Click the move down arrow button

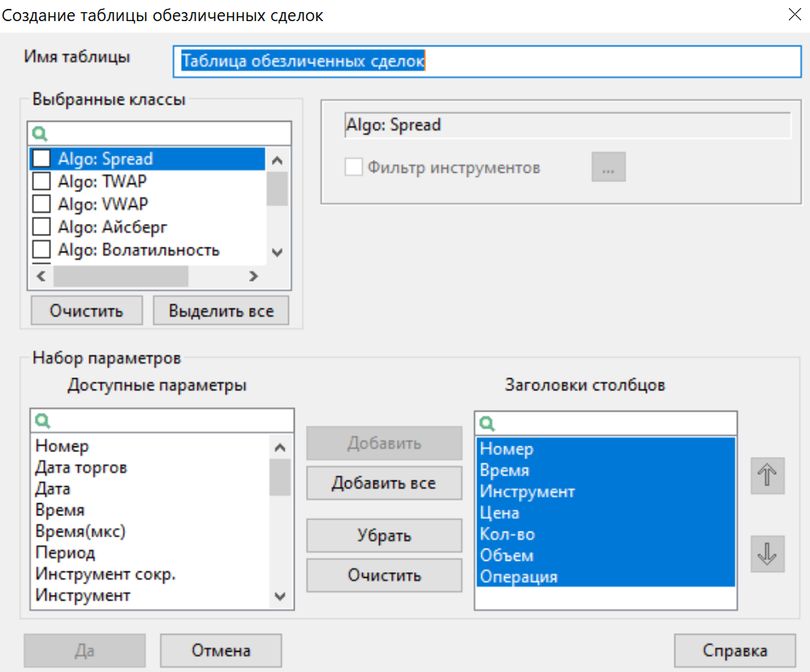coord(767,554)
